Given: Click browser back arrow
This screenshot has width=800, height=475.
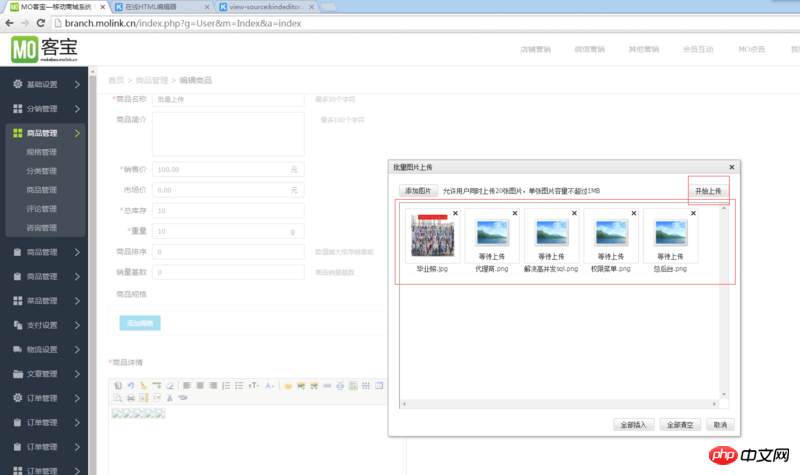Looking at the screenshot, I should click(9, 23).
